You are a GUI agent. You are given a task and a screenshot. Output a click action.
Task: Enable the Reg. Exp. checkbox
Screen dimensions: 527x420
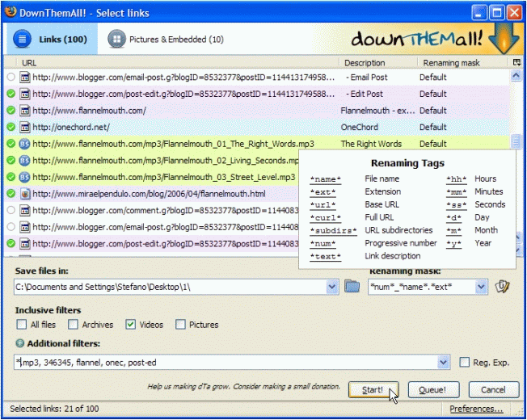click(x=465, y=362)
